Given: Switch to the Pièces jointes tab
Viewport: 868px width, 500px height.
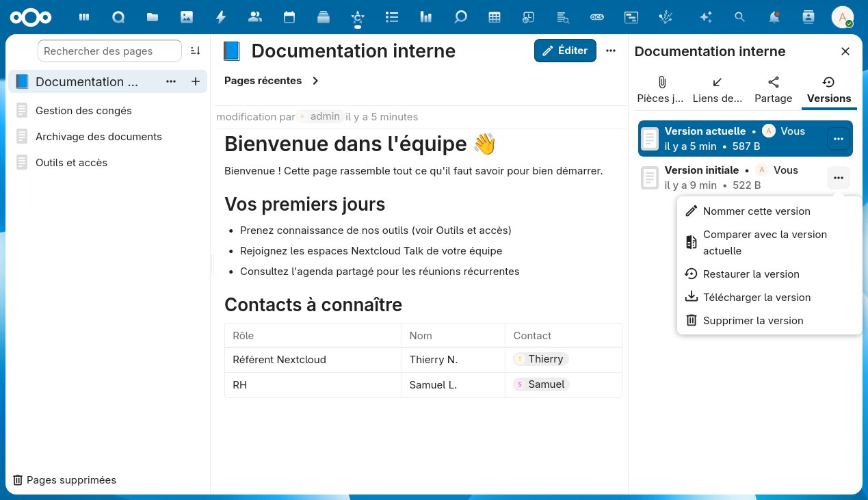Looking at the screenshot, I should pyautogui.click(x=661, y=90).
